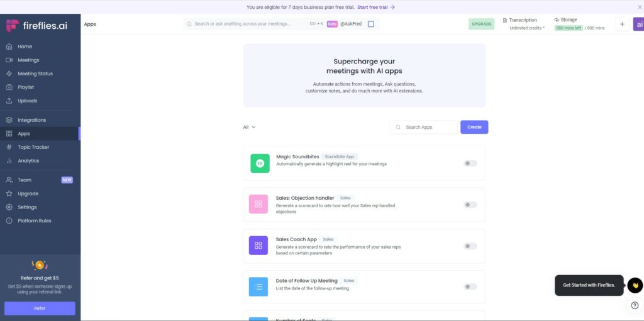This screenshot has height=321, width=644.
Task: Click the magnifier icon in Search Apps
Action: (398, 128)
